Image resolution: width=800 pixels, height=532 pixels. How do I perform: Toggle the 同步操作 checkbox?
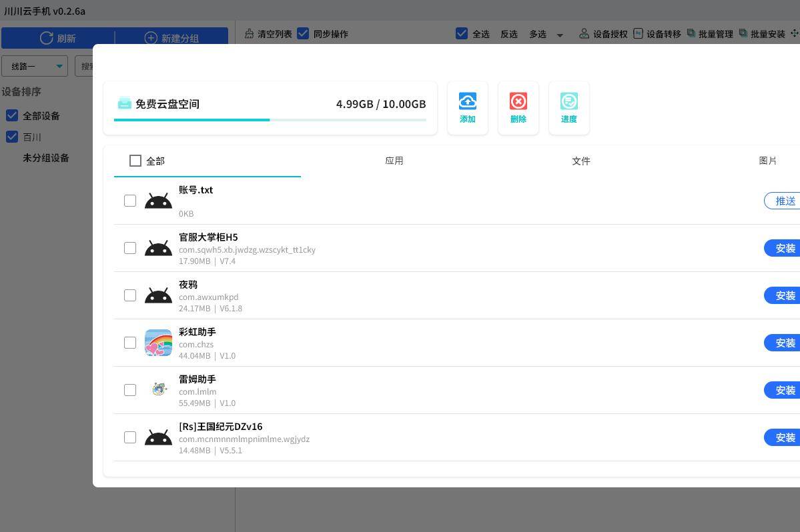coord(303,33)
